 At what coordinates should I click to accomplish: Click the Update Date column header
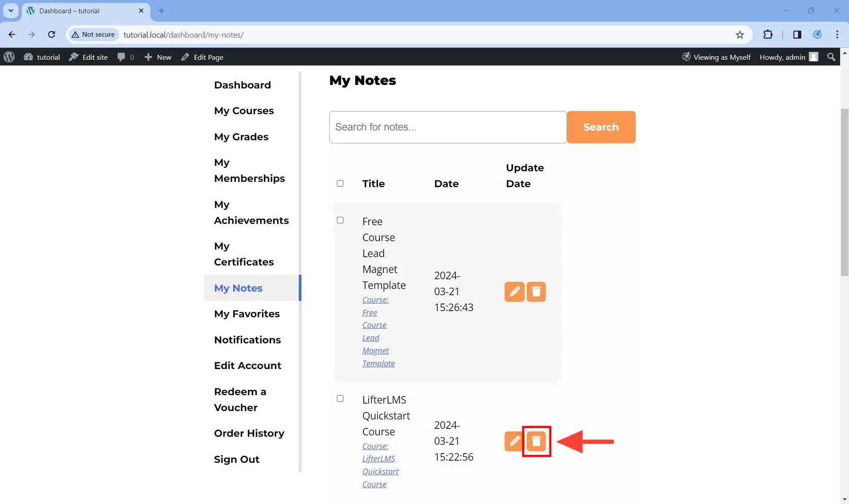[x=525, y=176]
